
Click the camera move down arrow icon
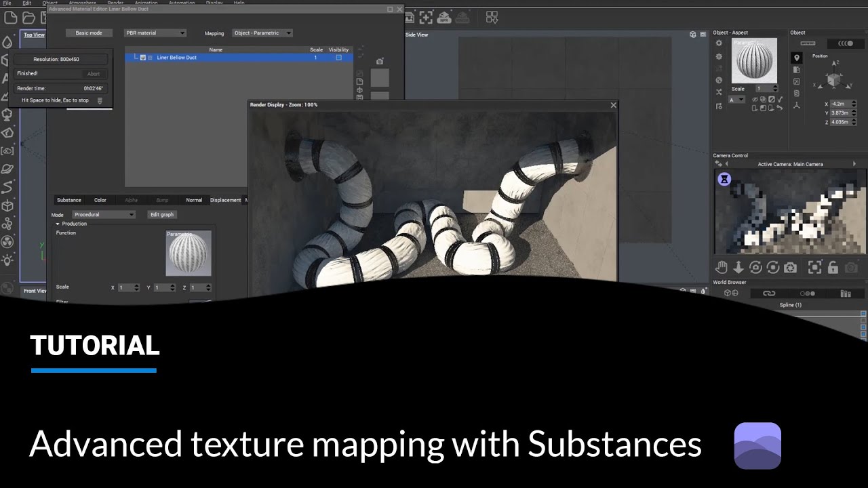738,268
